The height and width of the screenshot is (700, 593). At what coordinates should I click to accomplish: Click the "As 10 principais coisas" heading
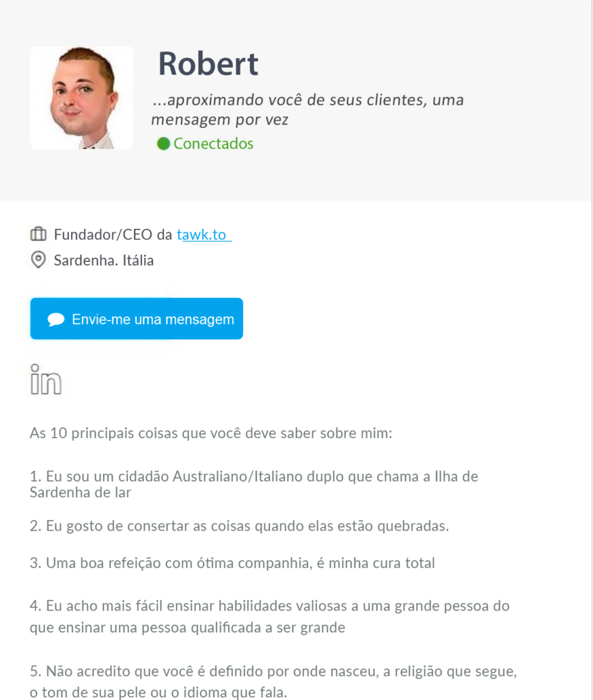(x=211, y=433)
